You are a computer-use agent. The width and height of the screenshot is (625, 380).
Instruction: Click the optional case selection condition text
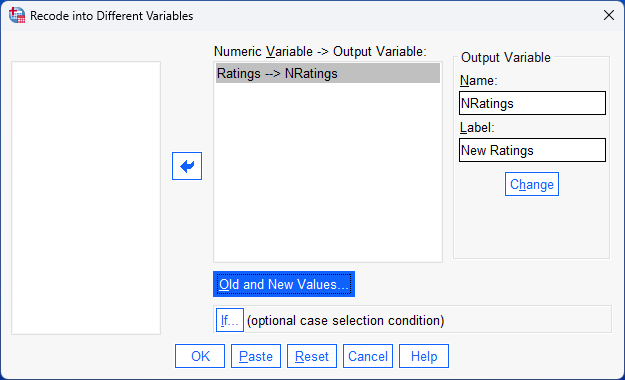point(346,321)
